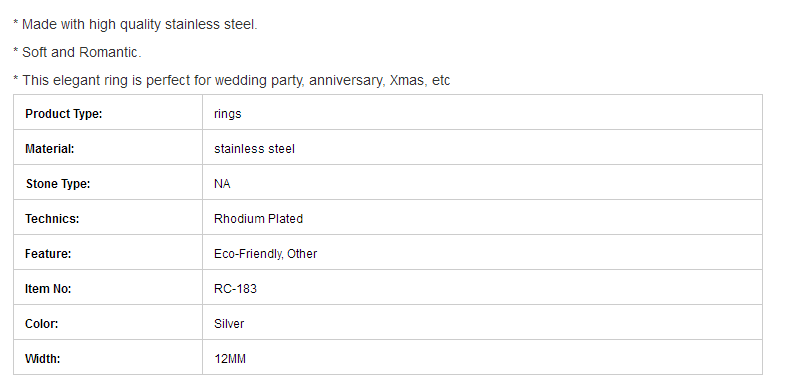The width and height of the screenshot is (787, 378).
Task: Click the 'Technics:' label
Action: point(52,219)
